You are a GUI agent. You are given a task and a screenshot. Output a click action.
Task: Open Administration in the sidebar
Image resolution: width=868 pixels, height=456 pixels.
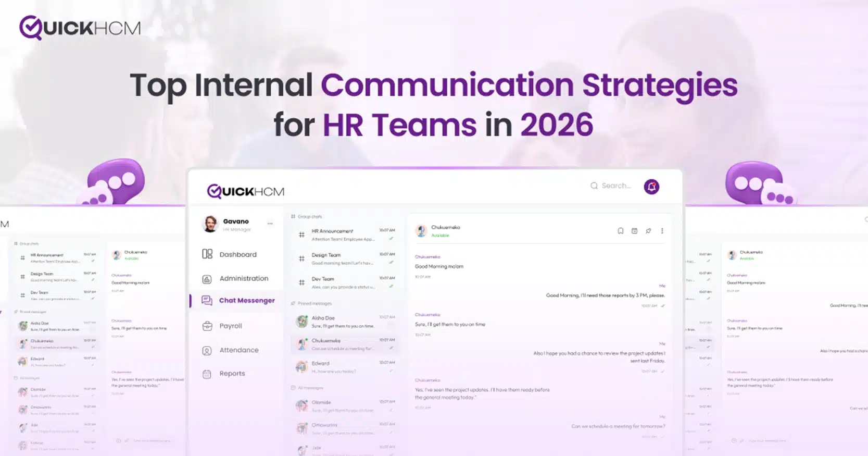[x=235, y=279]
